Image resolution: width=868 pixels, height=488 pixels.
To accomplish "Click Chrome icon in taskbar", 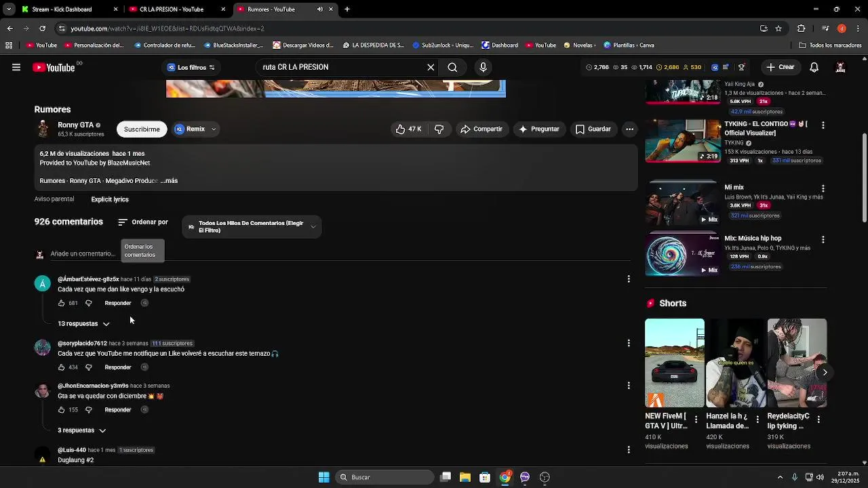I will 505,477.
